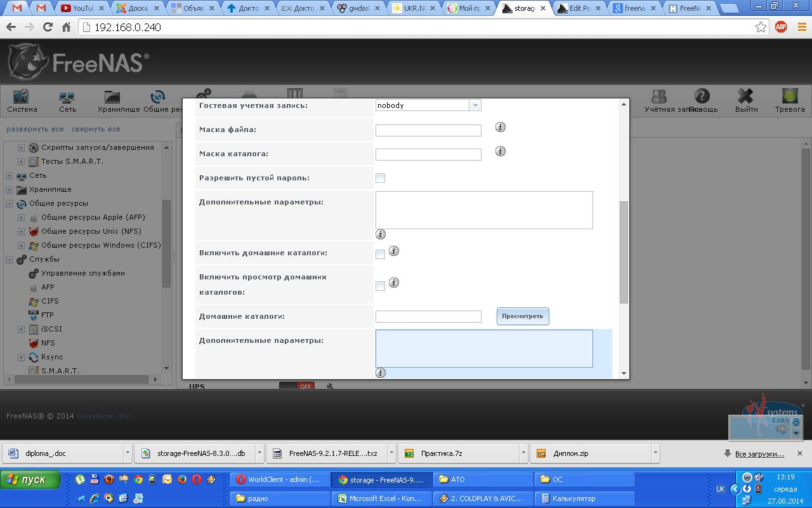Toggle the UPS service OFF switch

297,385
